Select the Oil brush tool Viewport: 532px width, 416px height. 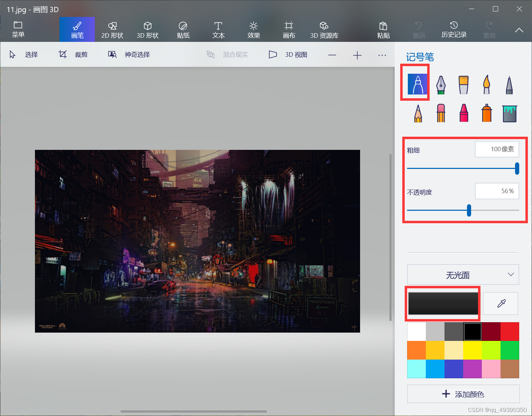464,85
